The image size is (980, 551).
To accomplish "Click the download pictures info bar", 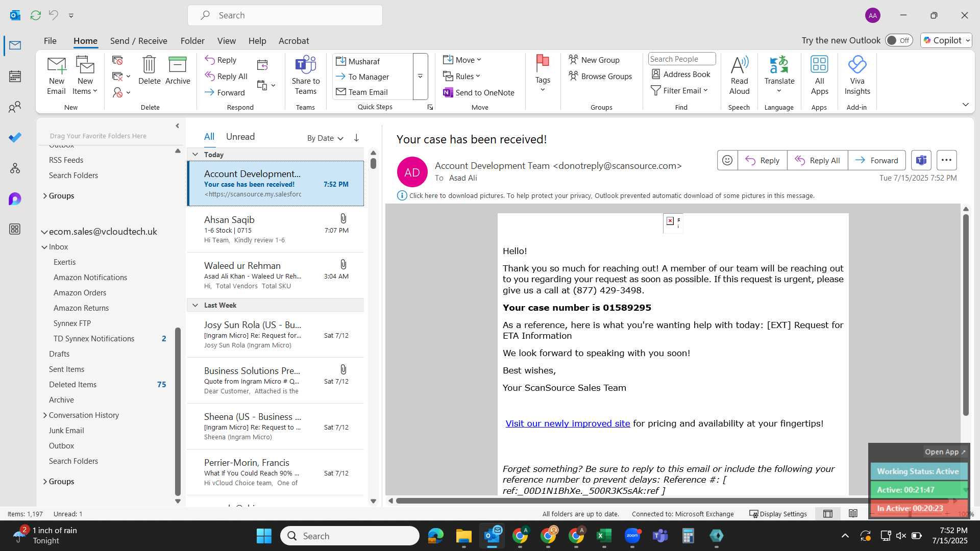I will point(606,195).
